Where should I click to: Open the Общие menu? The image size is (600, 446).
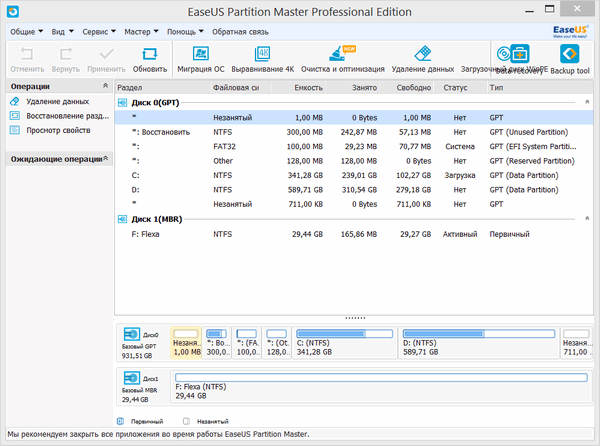click(x=26, y=32)
